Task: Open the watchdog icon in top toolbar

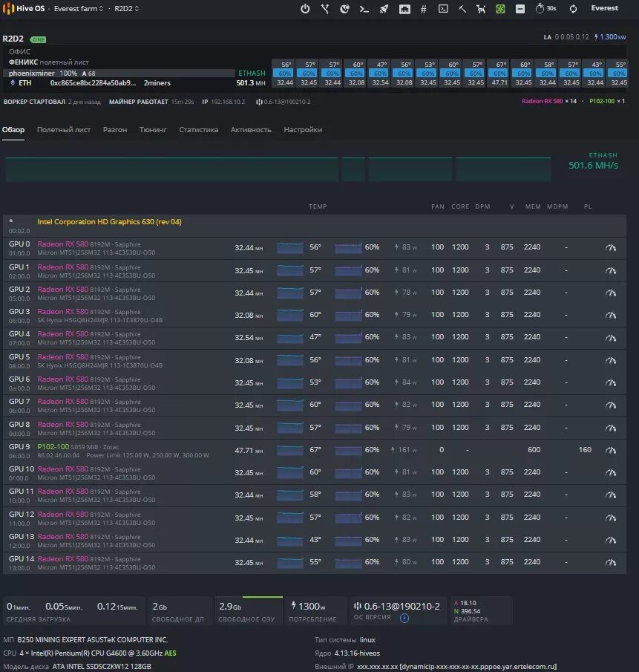Action: click(481, 9)
